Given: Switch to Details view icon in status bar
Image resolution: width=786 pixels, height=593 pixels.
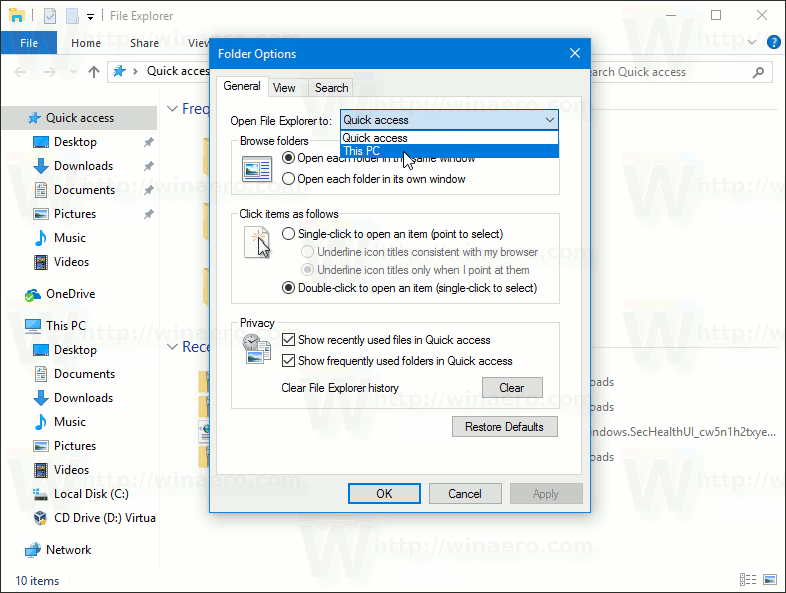Looking at the screenshot, I should [x=748, y=579].
